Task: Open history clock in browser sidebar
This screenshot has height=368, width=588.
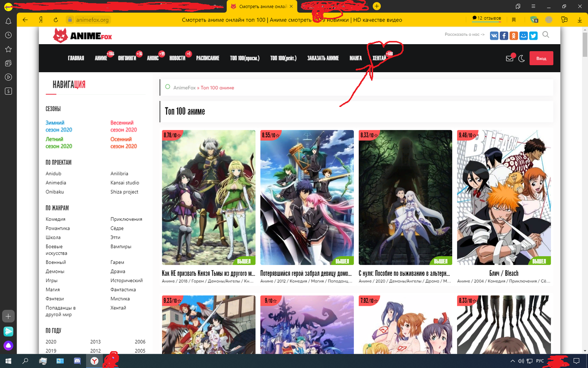Action: [8, 35]
